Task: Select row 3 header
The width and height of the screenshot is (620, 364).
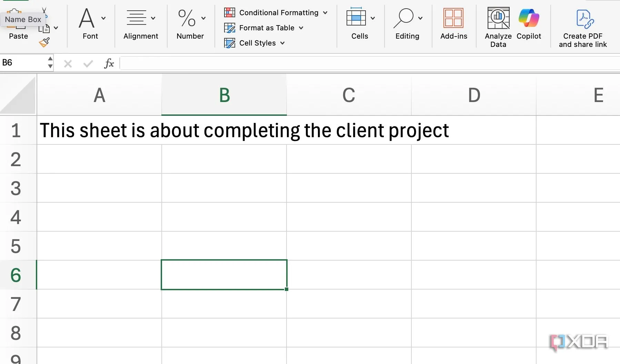Action: coord(18,188)
